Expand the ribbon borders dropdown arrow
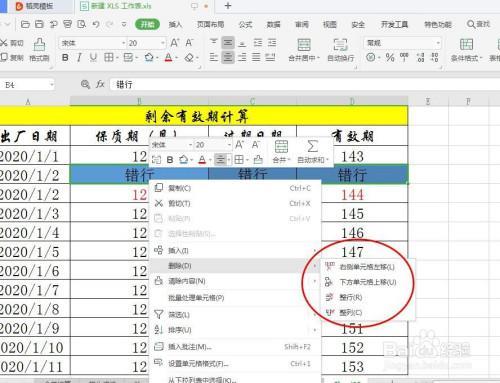This screenshot has height=383, width=500. pyautogui.click(x=117, y=58)
